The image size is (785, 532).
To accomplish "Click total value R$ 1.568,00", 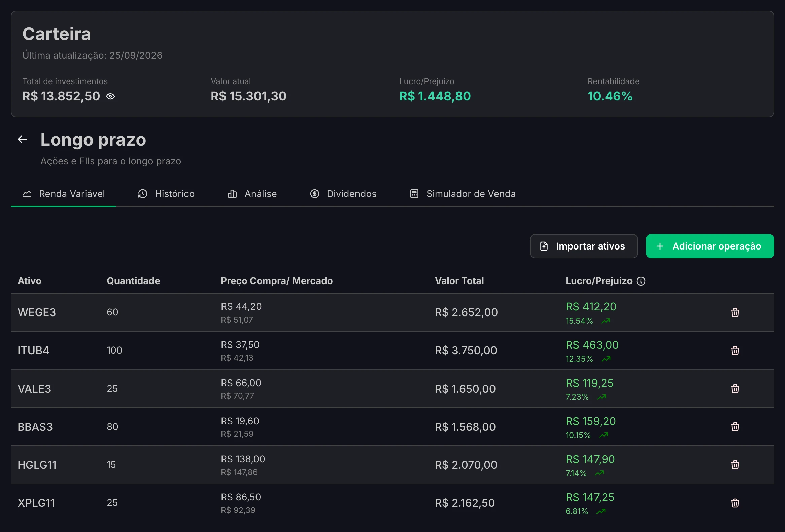I will click(466, 427).
